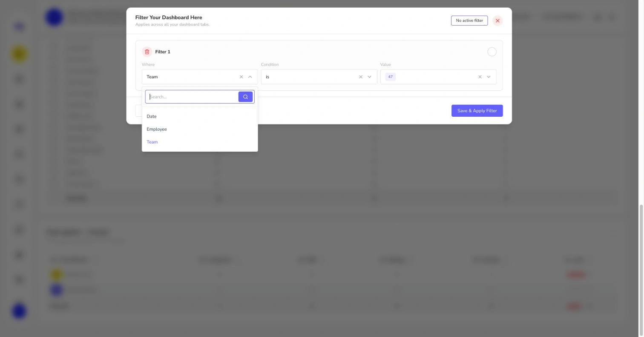Click the magnifier search button
Image resolution: width=644 pixels, height=337 pixels.
[245, 97]
